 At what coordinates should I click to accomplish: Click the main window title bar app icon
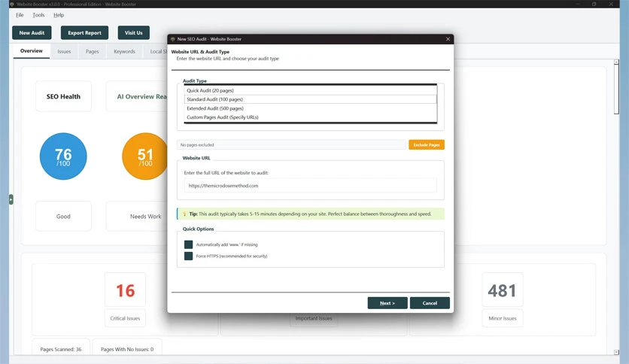coord(11,4)
